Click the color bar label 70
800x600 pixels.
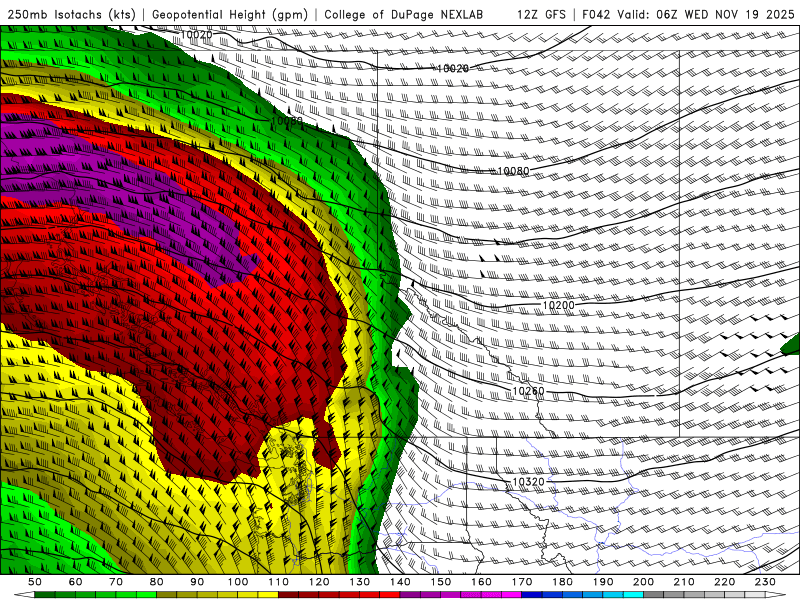pyautogui.click(x=116, y=582)
